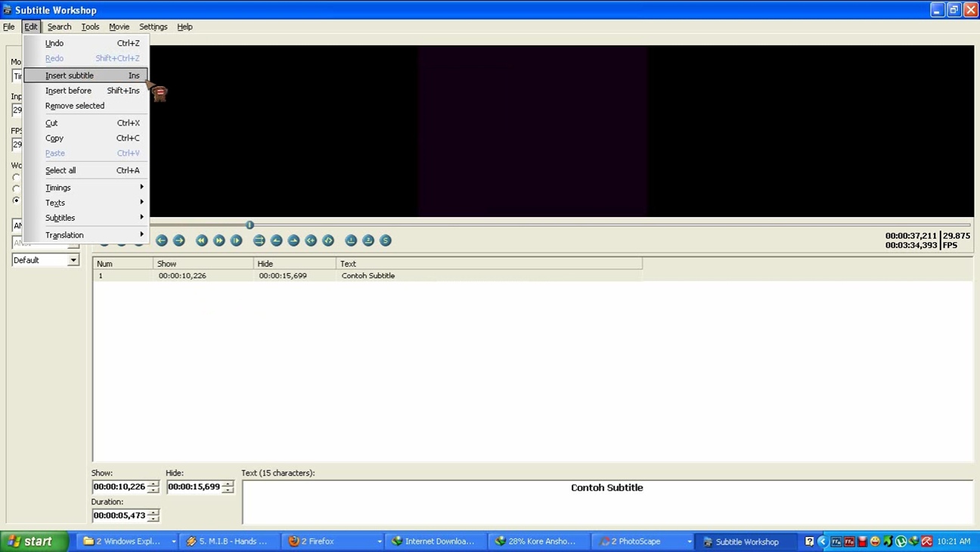Click Undo in Edit menu

[x=85, y=43]
